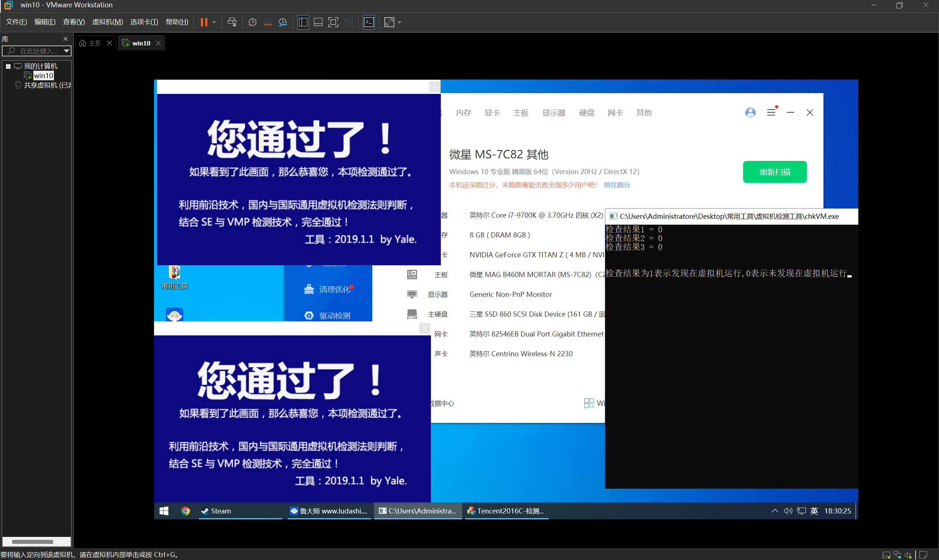Close the win10 VM tab
939x560 pixels.
coord(158,43)
